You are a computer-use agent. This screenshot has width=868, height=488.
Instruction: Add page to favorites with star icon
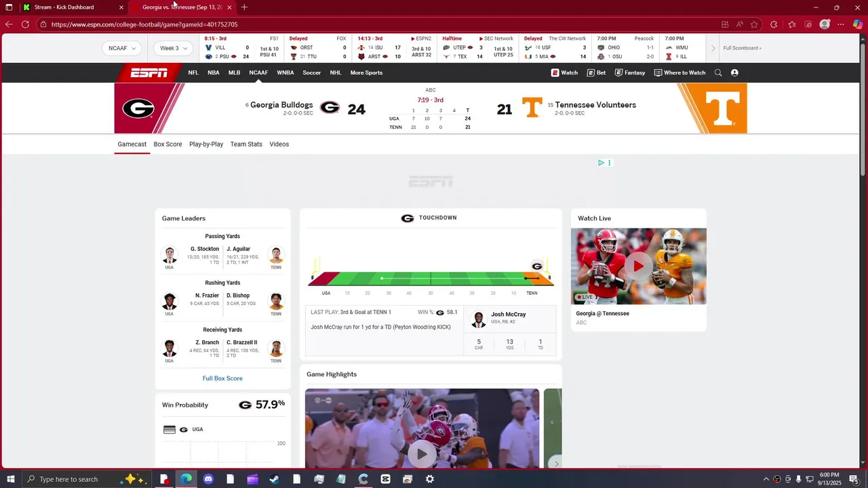(x=754, y=24)
